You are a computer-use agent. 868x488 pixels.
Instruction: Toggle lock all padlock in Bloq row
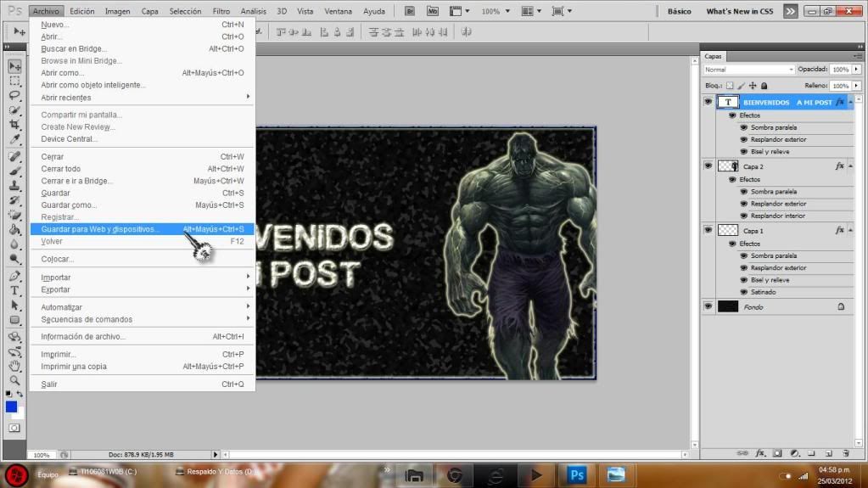pos(764,86)
